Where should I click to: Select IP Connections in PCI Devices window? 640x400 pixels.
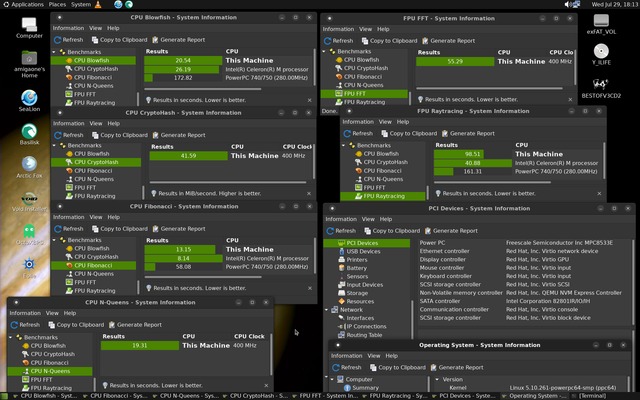tap(366, 327)
